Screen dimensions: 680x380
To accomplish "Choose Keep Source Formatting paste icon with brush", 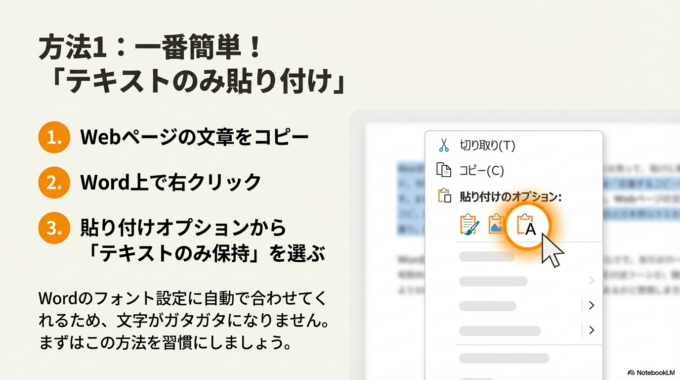I will click(469, 225).
